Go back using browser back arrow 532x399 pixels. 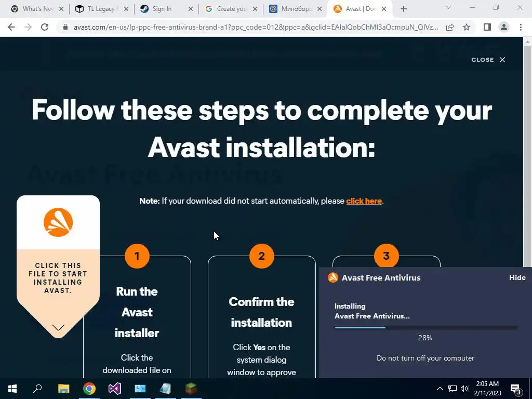coord(11,27)
